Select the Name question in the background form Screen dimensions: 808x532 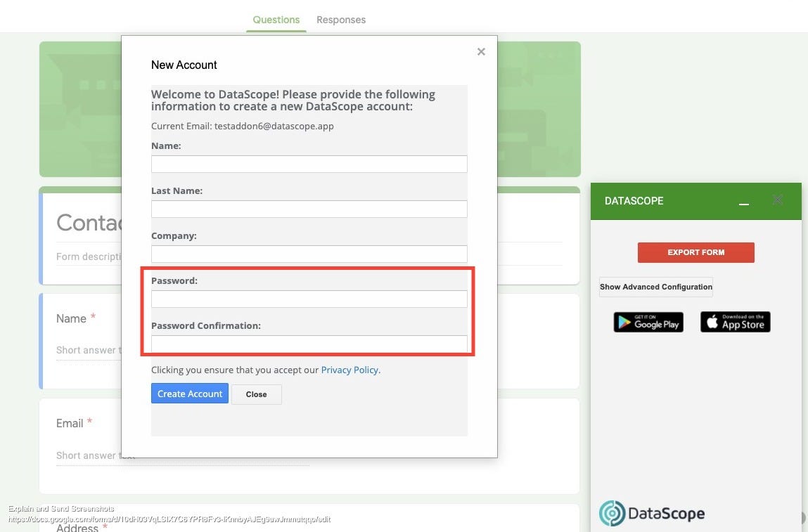80,341
